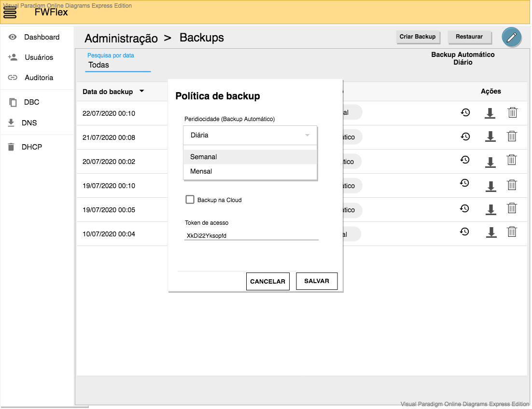The width and height of the screenshot is (532, 409).
Task: Open the Usuários sidebar item
Action: [39, 57]
